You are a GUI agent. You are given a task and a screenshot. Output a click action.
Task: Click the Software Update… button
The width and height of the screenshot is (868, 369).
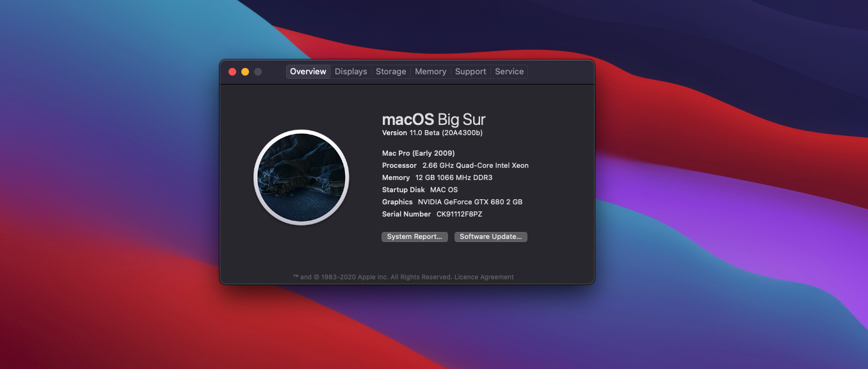pyautogui.click(x=491, y=237)
